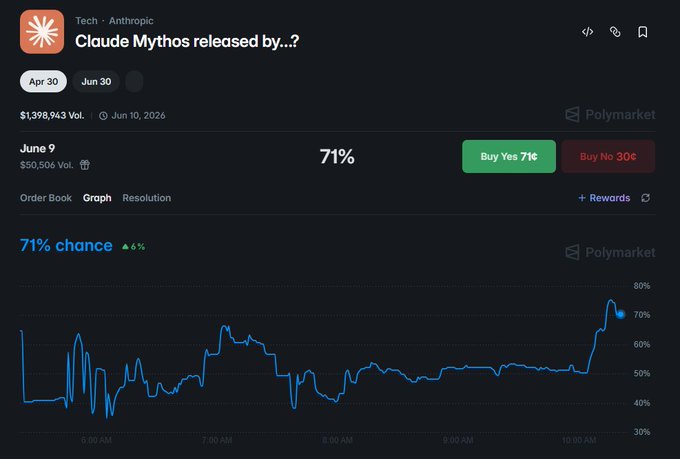
Task: Click the blue current-price dot on chart
Action: pyautogui.click(x=621, y=314)
